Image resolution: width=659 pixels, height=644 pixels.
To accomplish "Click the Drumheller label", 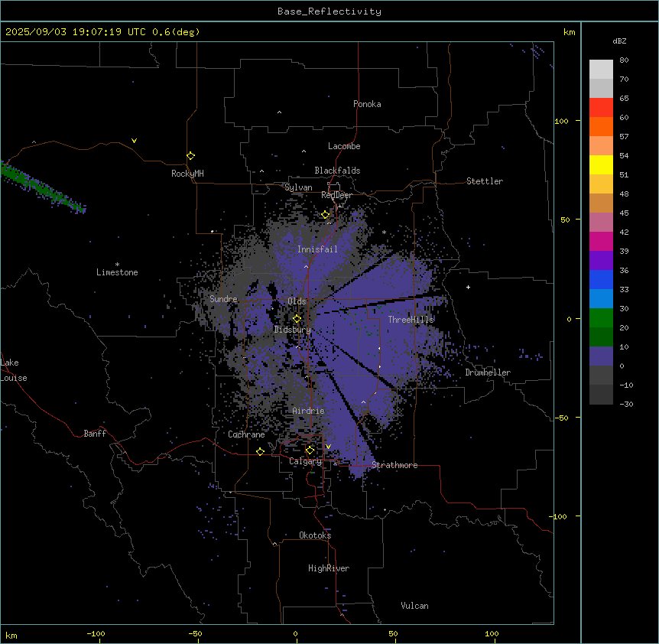I will [x=488, y=372].
